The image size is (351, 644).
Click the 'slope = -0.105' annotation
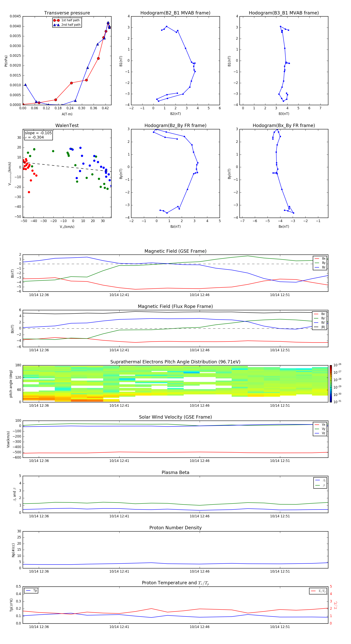point(38,133)
